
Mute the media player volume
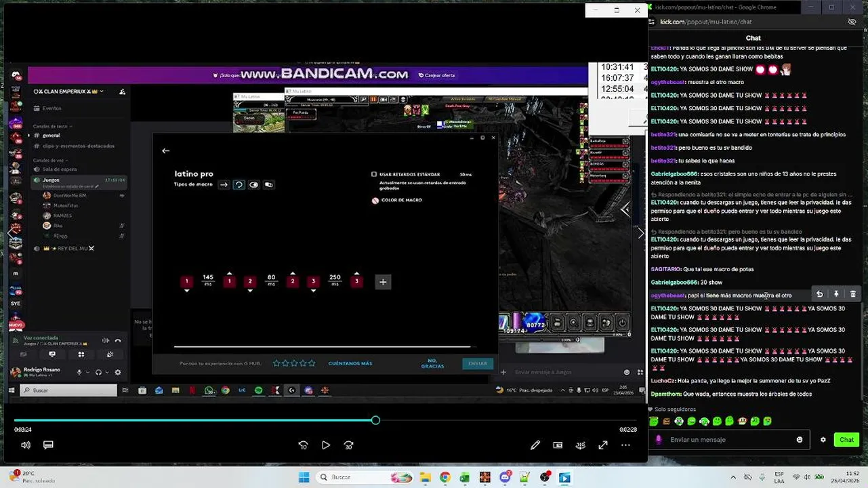(26, 445)
